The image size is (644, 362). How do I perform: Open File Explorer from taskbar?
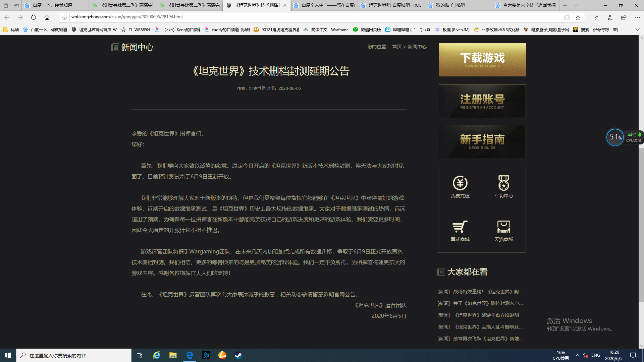coord(173,355)
